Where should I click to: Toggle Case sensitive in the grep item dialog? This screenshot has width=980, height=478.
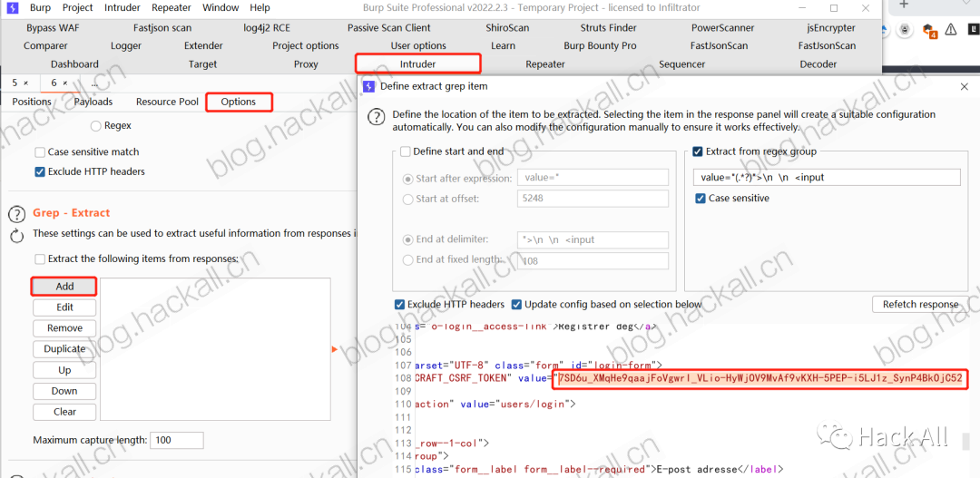click(x=701, y=199)
